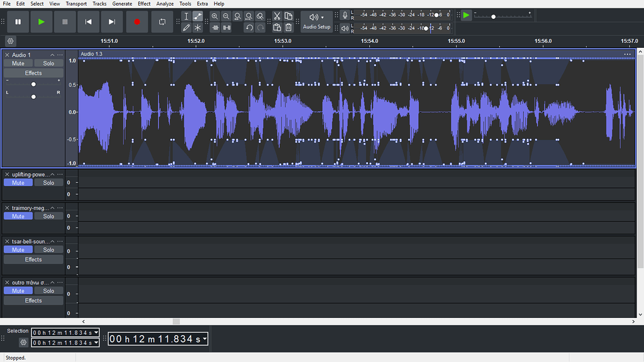The image size is (644, 362).
Task: Activate the Multi-tool
Action: [x=197, y=28]
